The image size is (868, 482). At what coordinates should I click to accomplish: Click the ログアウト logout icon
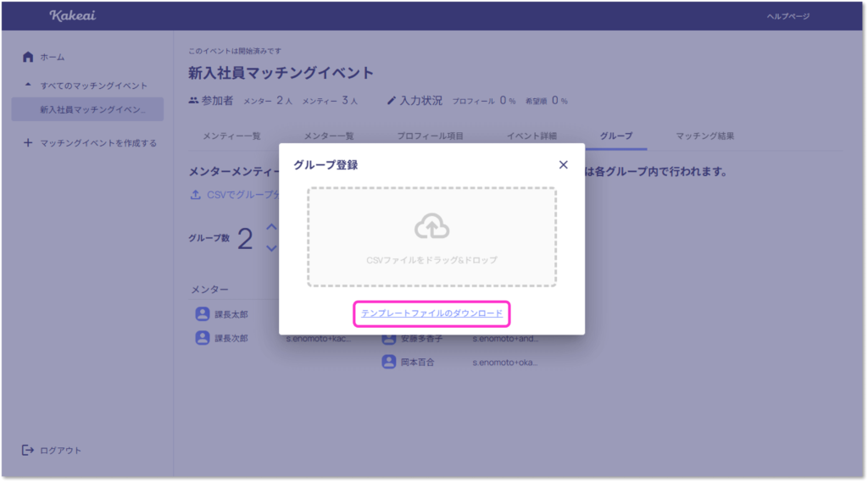28,450
